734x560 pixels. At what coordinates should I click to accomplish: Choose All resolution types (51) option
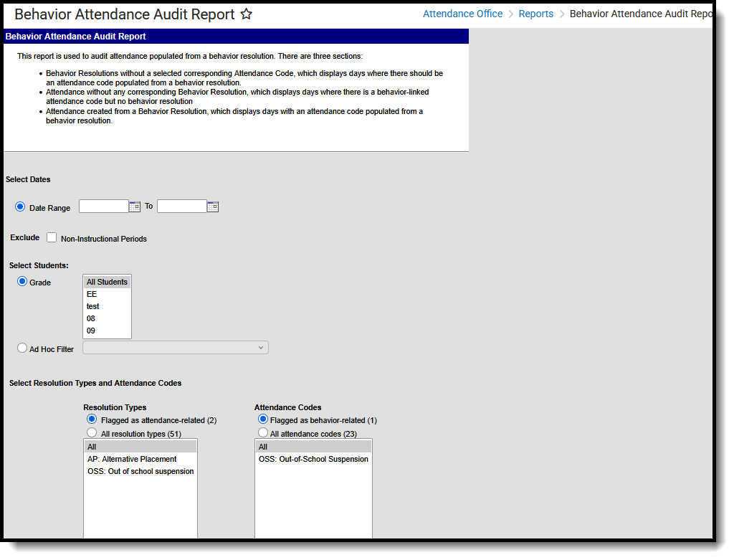pos(92,432)
